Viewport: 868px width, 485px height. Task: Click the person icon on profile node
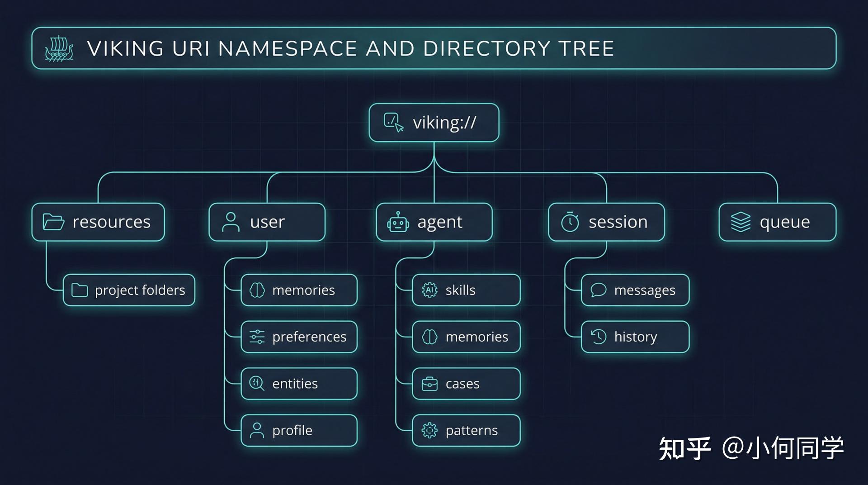tap(257, 430)
